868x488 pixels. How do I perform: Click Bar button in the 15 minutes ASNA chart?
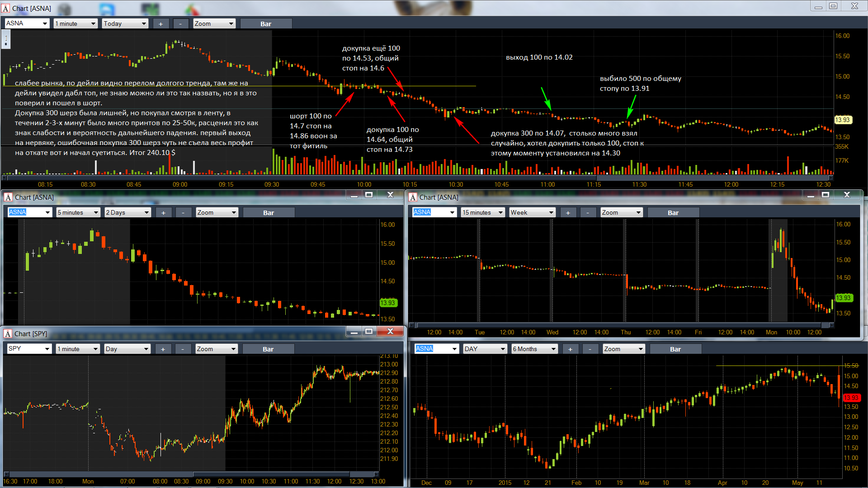pos(673,212)
